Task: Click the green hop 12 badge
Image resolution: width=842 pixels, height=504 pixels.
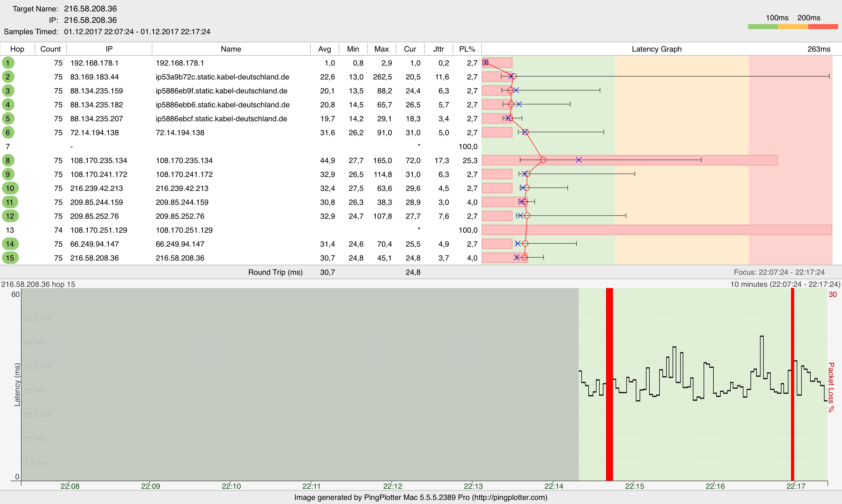Action: (x=10, y=216)
